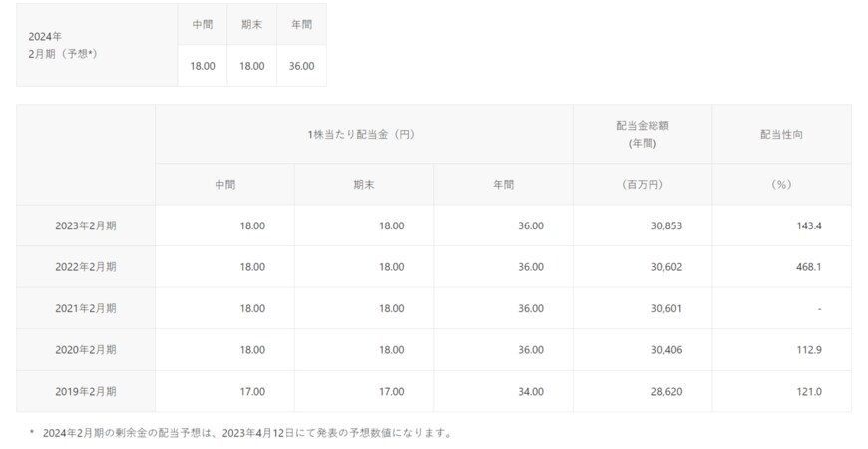Viewport: 868px width, 449px height.
Task: Select the 2022年2月期 row label
Action: [x=86, y=267]
